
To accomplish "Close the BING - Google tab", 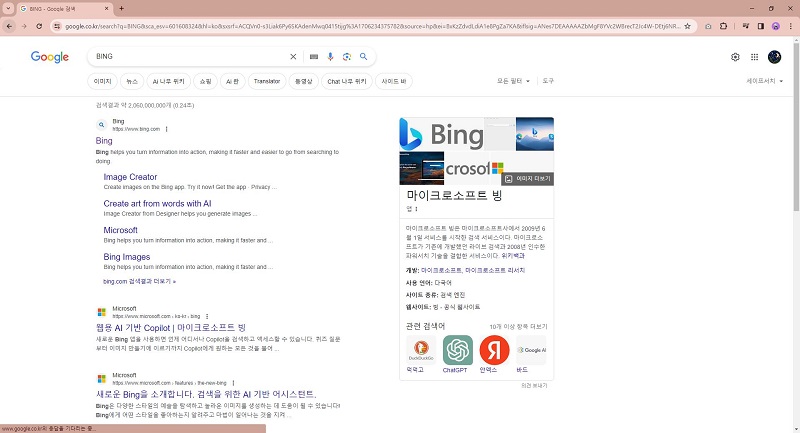I will (x=107, y=9).
